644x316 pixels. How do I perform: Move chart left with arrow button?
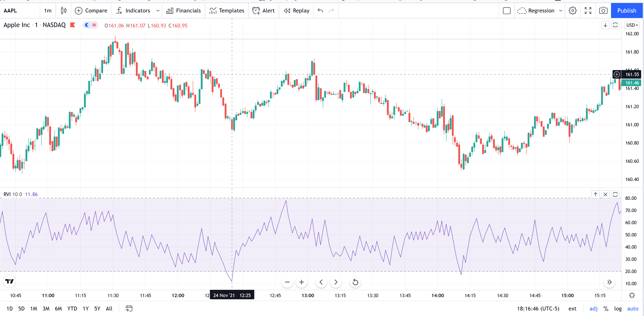pos(321,282)
